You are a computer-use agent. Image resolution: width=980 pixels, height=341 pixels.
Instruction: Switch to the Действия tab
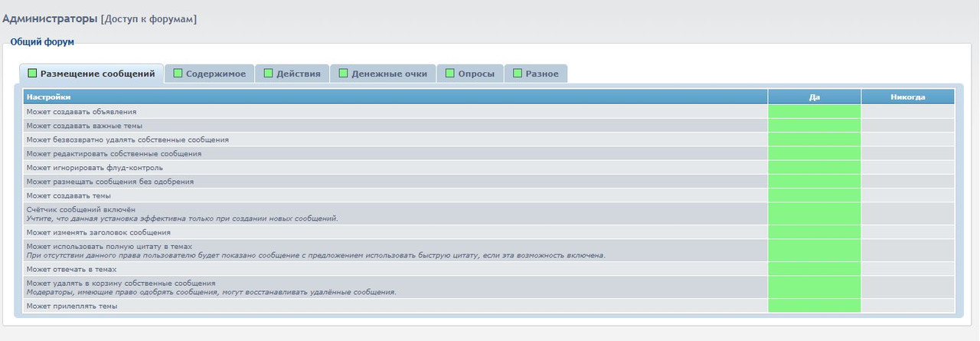[x=292, y=74]
